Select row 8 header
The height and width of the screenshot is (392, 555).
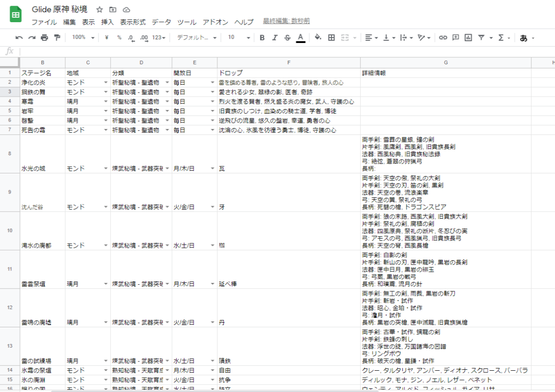[x=10, y=154]
